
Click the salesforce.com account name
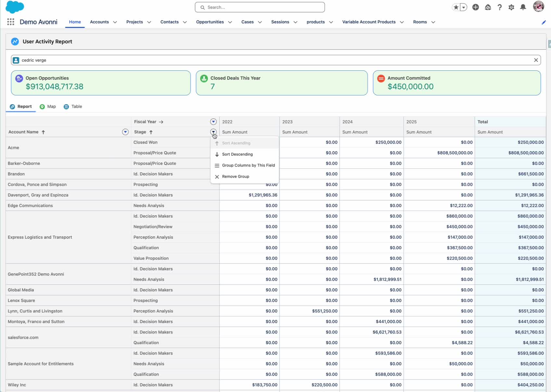[x=23, y=337]
